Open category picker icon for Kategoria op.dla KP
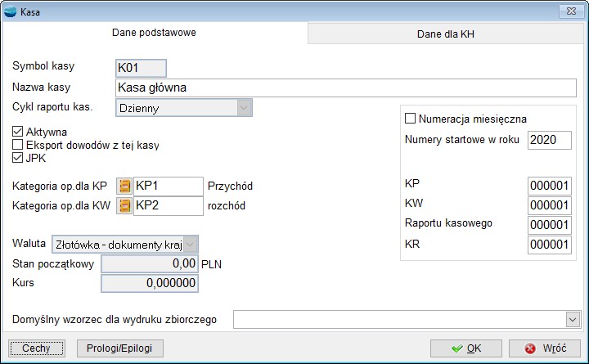 (x=124, y=186)
